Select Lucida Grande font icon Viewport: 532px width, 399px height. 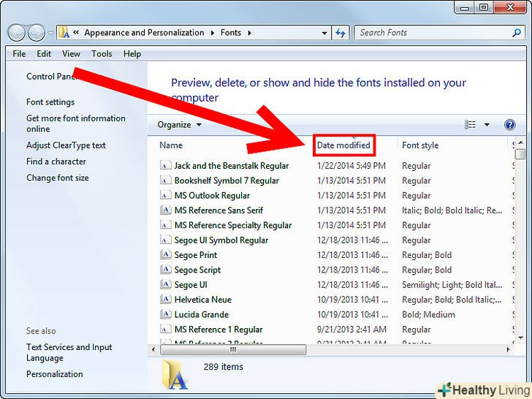pyautogui.click(x=165, y=314)
